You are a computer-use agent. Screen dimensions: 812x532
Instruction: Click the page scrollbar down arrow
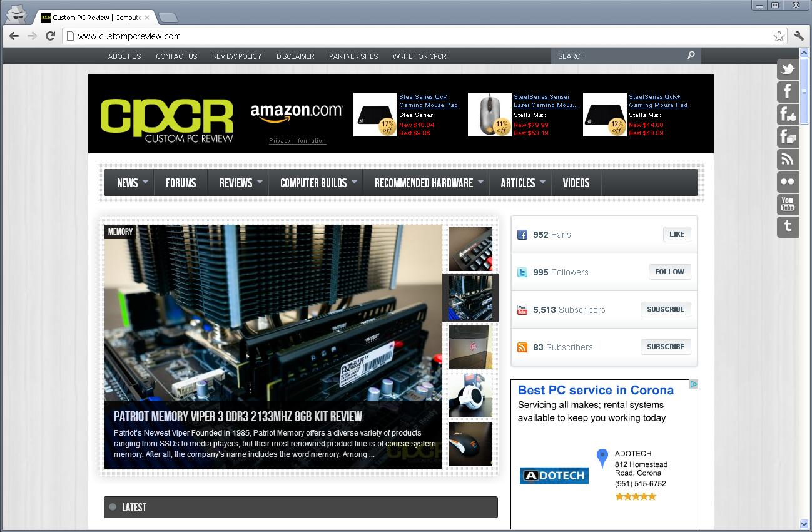(804, 524)
